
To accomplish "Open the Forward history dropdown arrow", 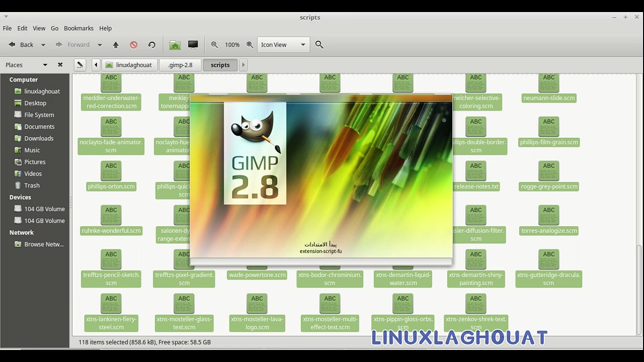I will tap(100, 45).
